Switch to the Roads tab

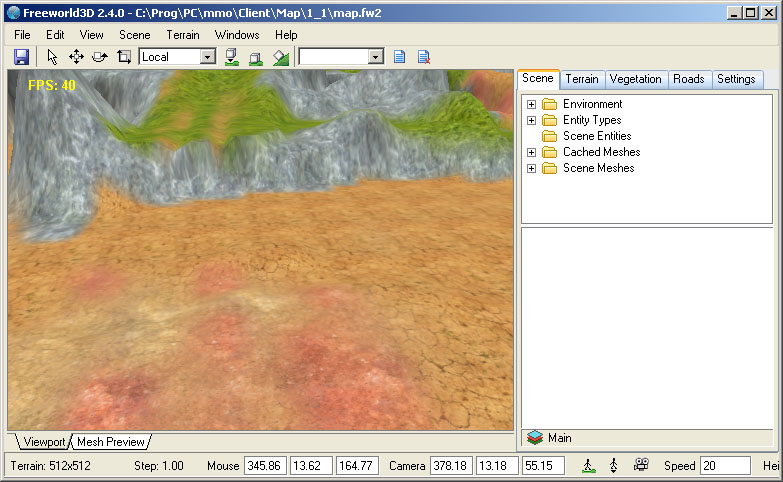[689, 79]
